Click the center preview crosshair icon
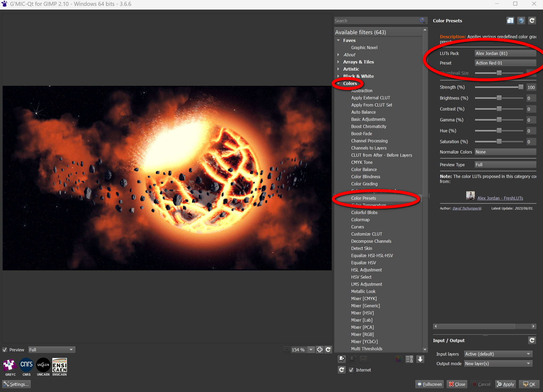 point(320,350)
